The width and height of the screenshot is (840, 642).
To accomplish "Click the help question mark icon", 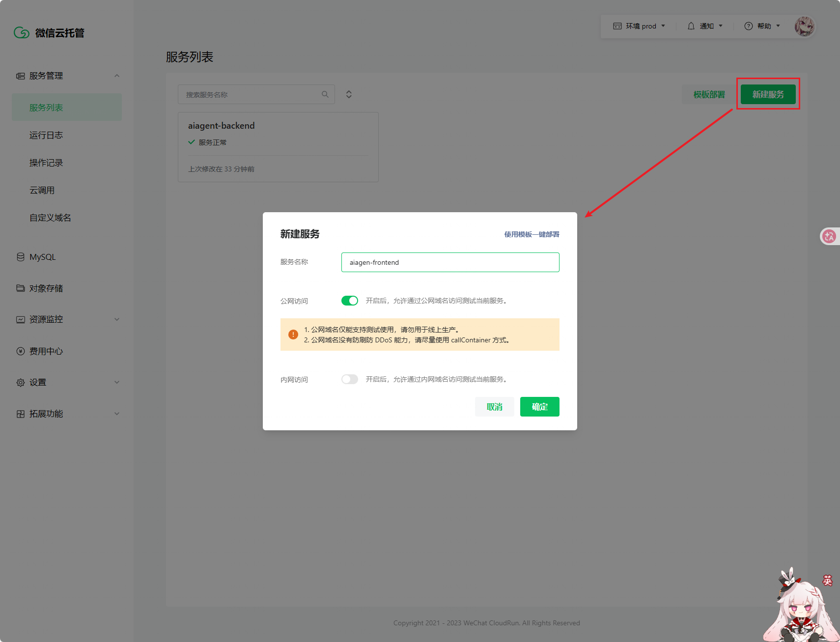I will tap(748, 26).
